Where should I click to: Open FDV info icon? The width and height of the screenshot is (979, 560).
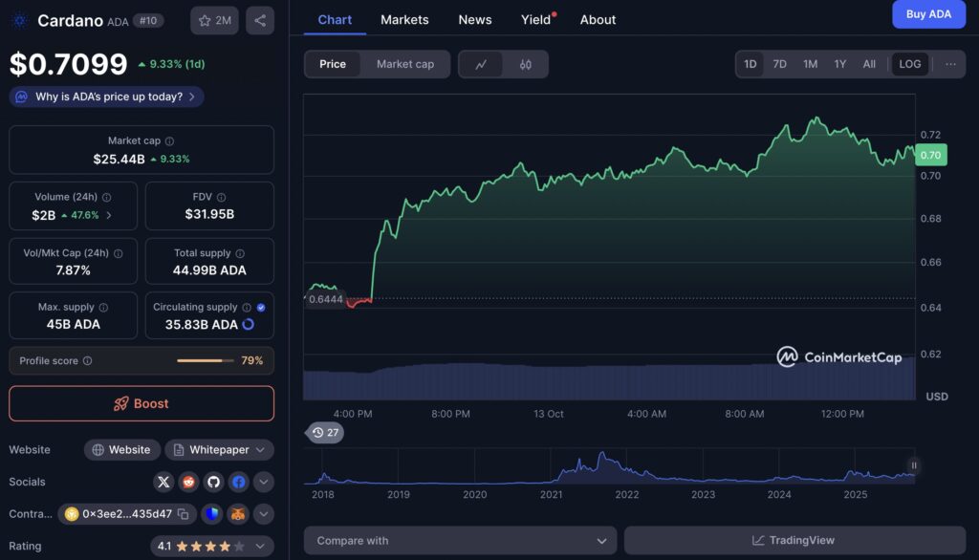221,197
